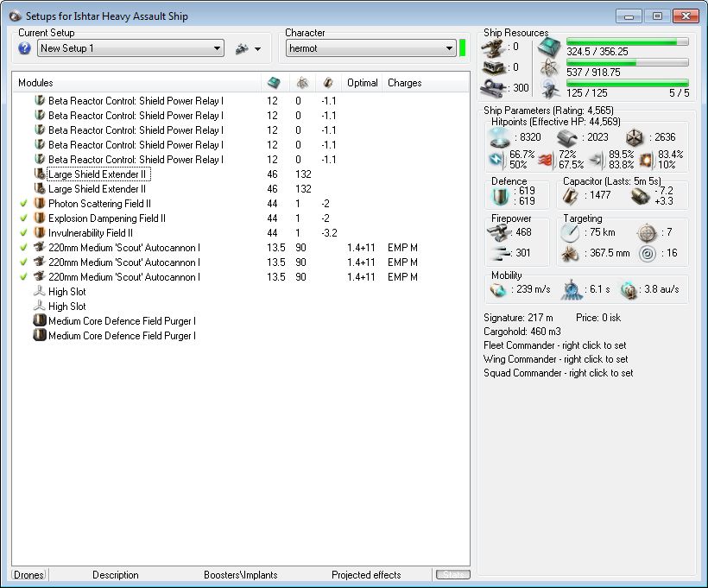Viewport: 708px width, 588px height.
Task: Switch to the Description tab
Action: [116, 575]
